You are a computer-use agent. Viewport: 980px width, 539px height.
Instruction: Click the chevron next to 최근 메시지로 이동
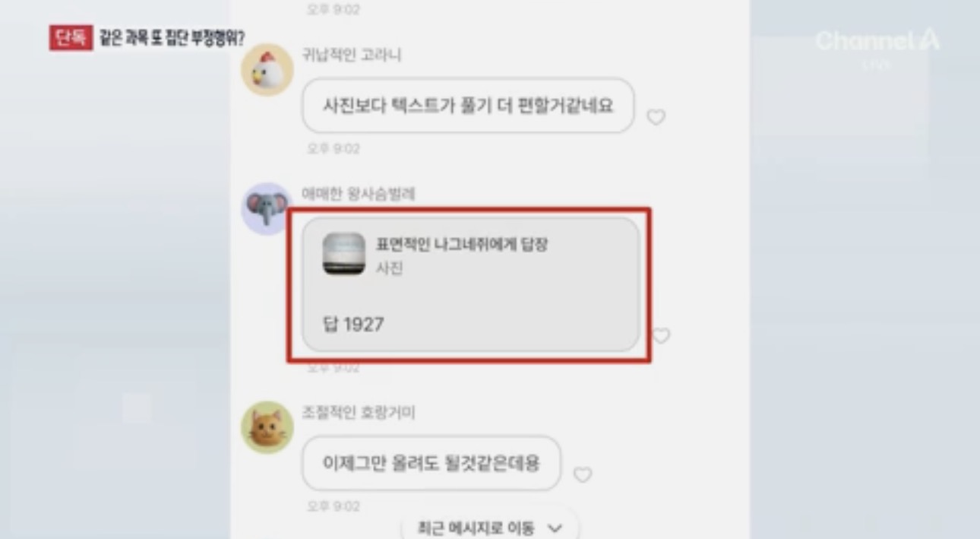555,528
